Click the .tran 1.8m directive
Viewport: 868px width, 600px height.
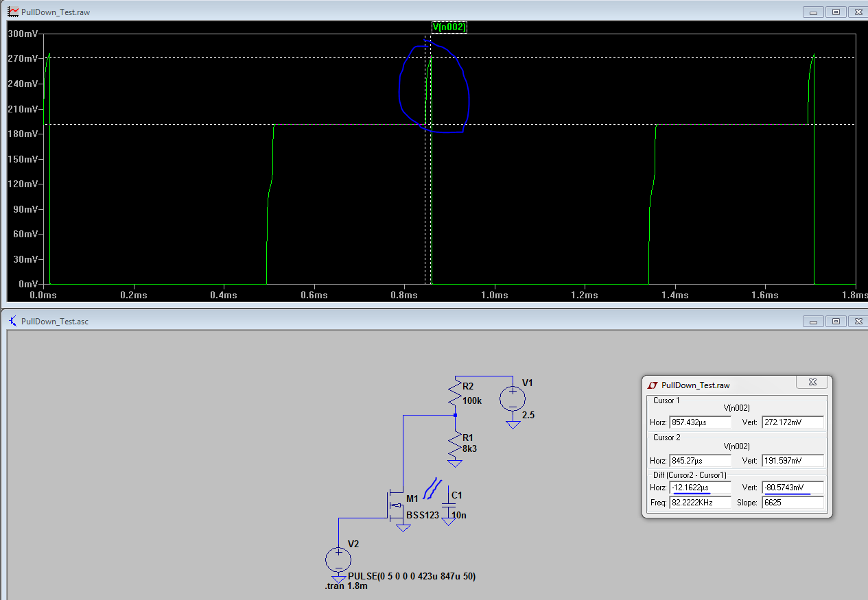coord(346,587)
